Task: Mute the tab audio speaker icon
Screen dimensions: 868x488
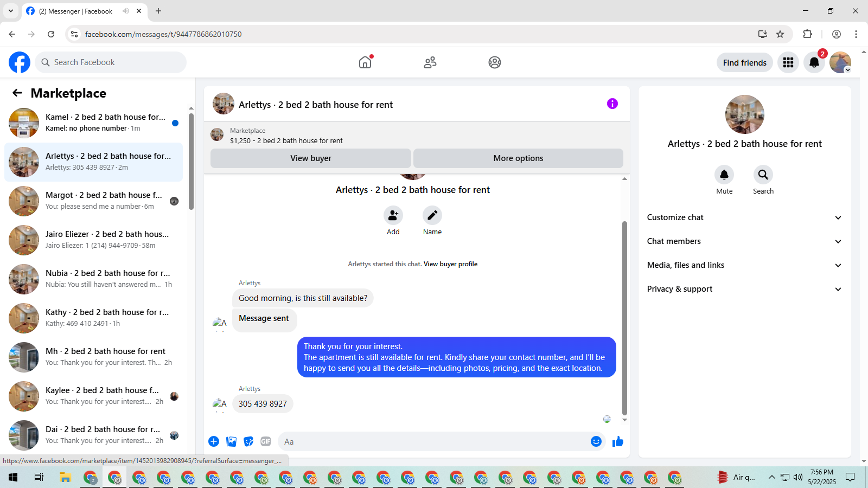Action: [126, 11]
